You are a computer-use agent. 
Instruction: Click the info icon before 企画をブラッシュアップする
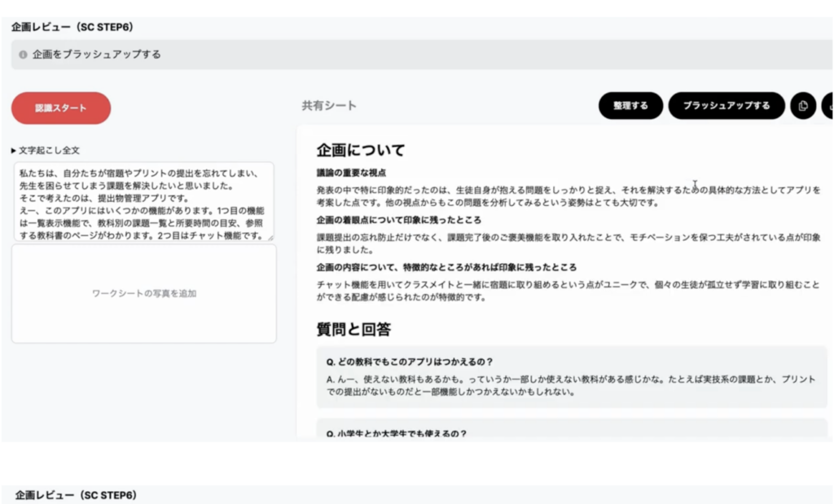23,55
